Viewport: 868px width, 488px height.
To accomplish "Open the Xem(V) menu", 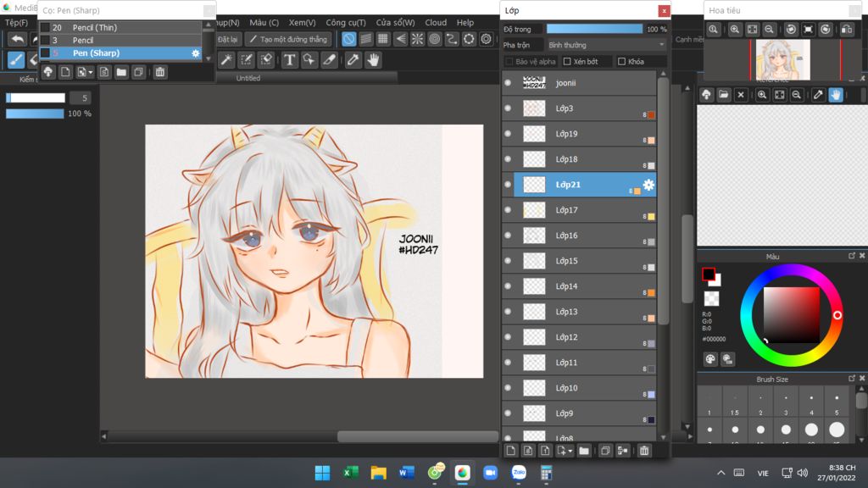I will click(303, 23).
